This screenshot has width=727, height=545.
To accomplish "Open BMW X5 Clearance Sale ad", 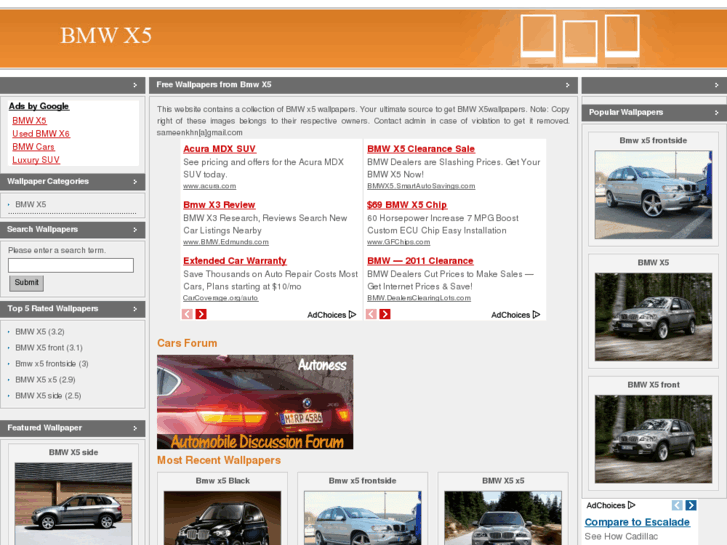I will pyautogui.click(x=421, y=149).
